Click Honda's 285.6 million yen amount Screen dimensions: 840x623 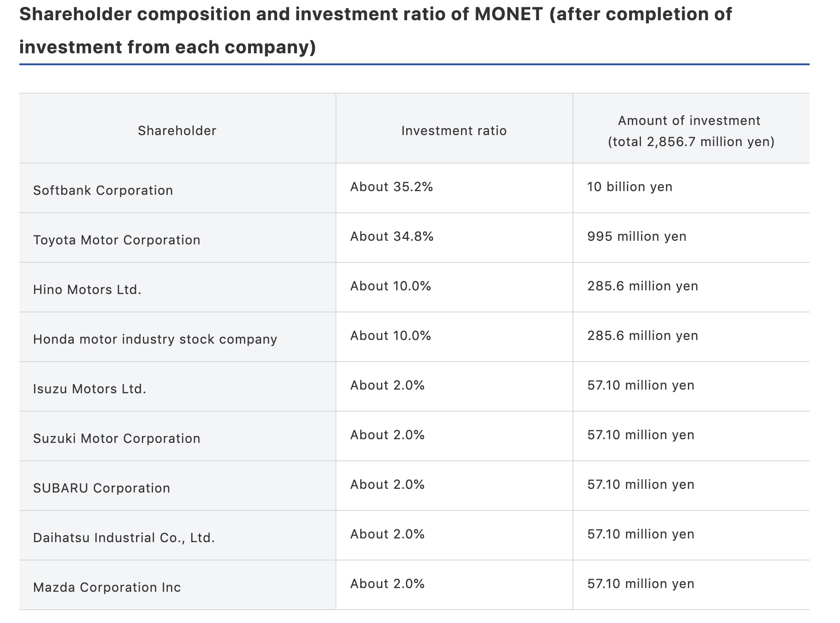click(x=642, y=336)
